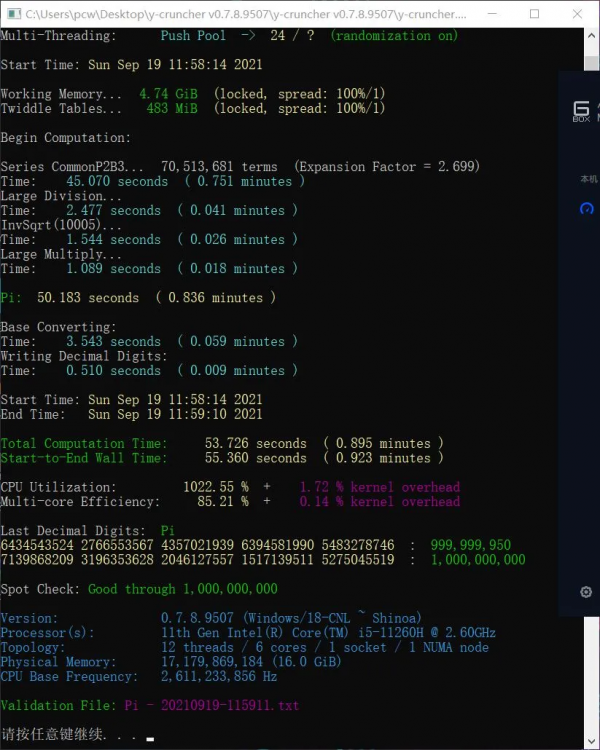This screenshot has width=600, height=750.
Task: Click the version number 0.7.8.9507 line
Action: pyautogui.click(x=291, y=618)
